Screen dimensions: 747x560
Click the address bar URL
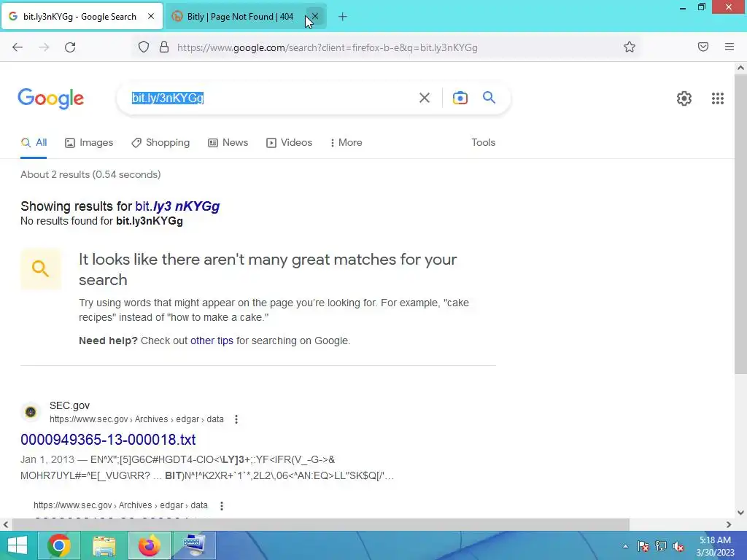click(x=328, y=47)
